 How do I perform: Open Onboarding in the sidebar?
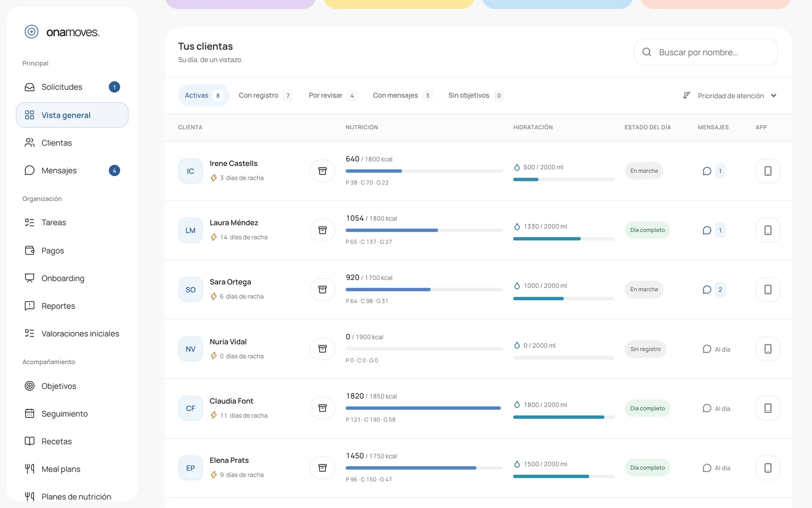[72, 278]
